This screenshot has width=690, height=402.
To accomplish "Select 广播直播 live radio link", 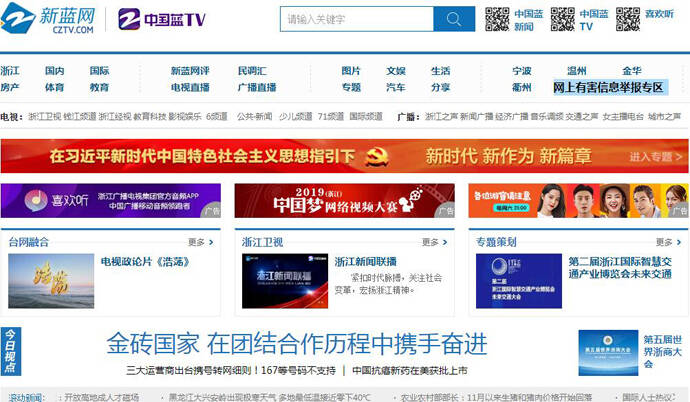I will [257, 88].
